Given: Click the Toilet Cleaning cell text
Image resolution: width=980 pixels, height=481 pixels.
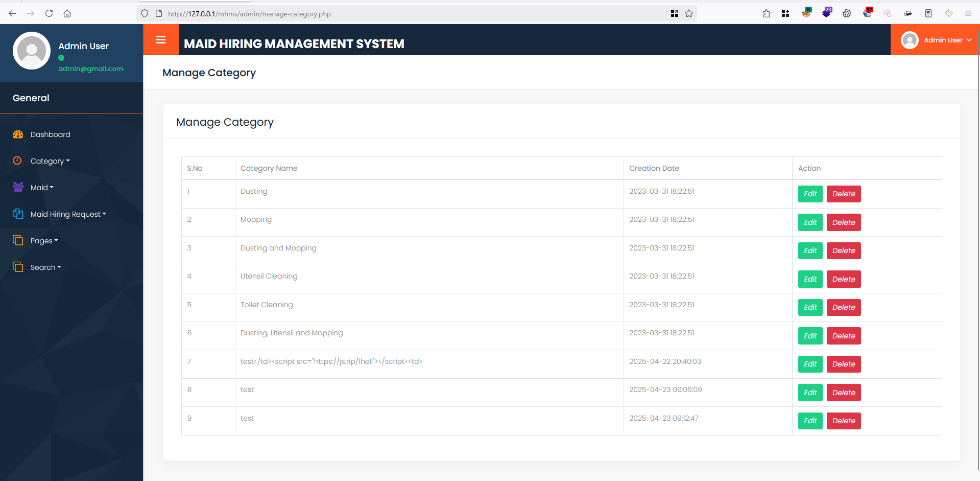Looking at the screenshot, I should pos(267,305).
